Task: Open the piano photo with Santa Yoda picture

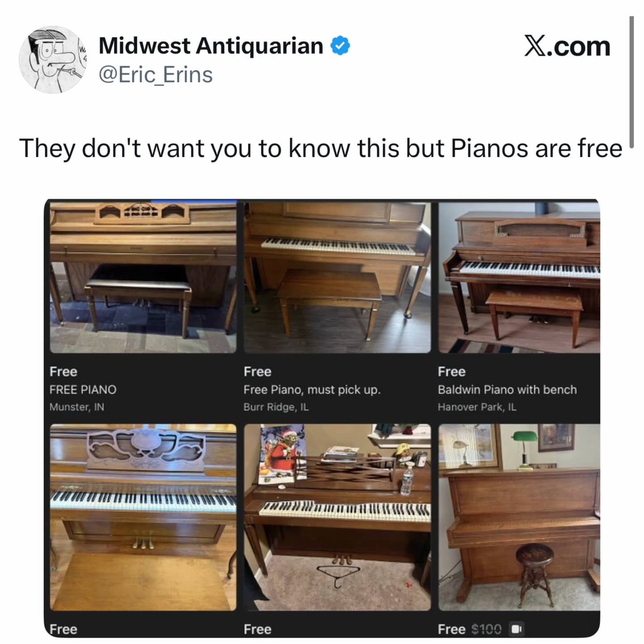Action: tap(337, 517)
